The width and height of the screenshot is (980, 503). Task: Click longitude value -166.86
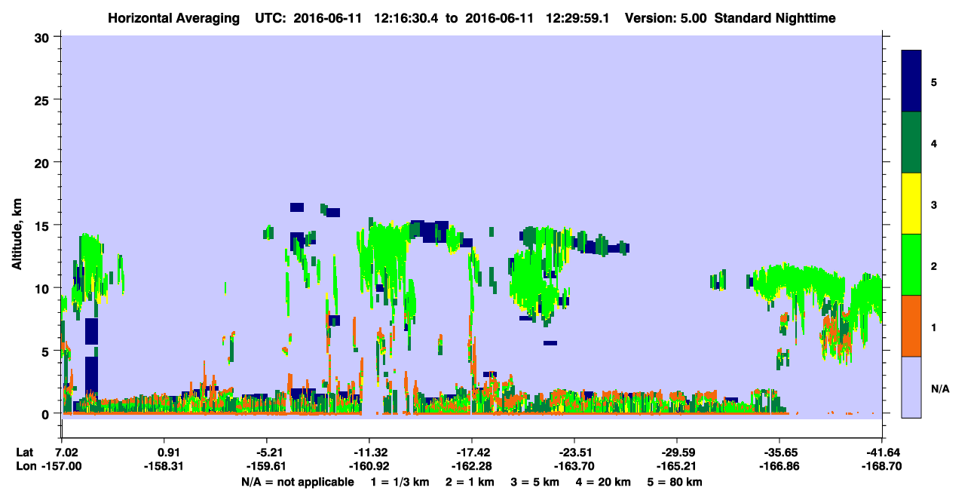click(779, 466)
